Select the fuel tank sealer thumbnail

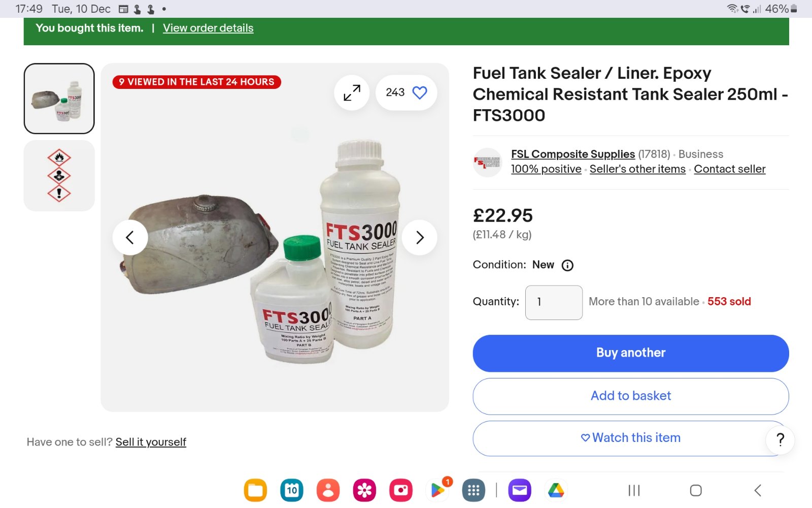pos(59,99)
